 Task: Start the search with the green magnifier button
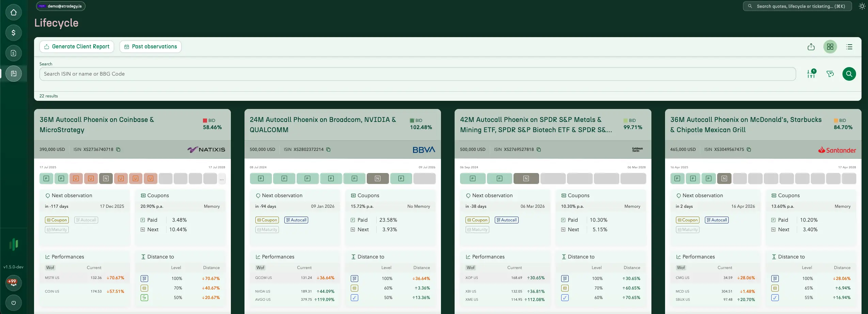[849, 74]
